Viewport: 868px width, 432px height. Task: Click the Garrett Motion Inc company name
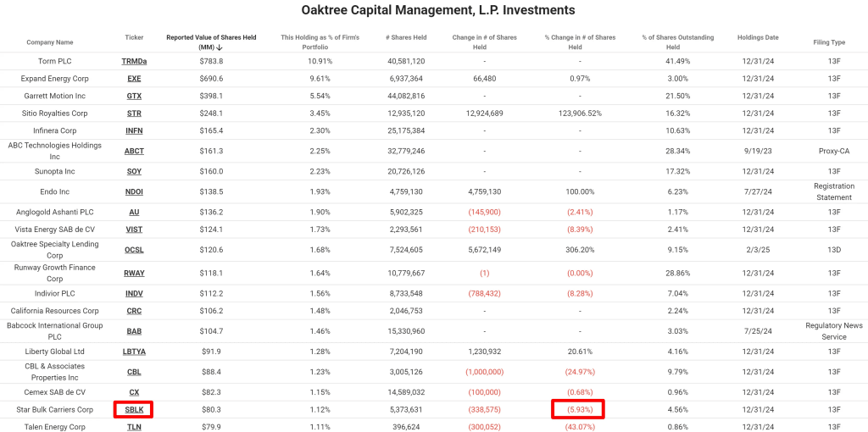point(55,96)
